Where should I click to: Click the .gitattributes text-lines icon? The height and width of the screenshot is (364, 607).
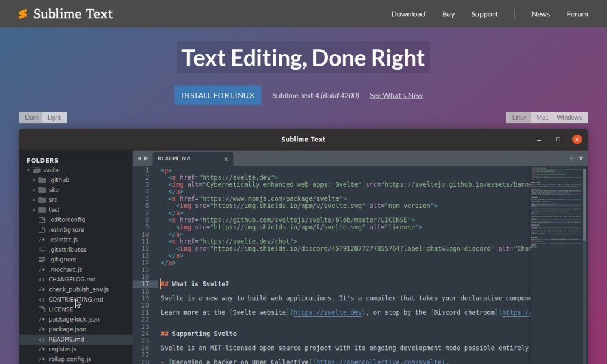(x=42, y=249)
